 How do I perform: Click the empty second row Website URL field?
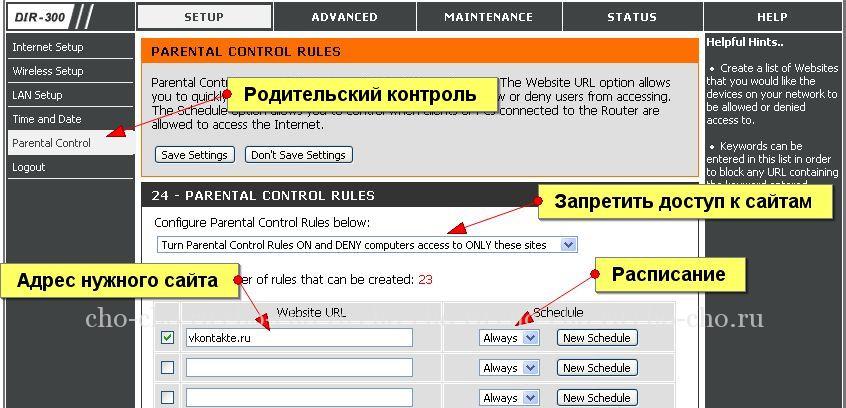(299, 368)
